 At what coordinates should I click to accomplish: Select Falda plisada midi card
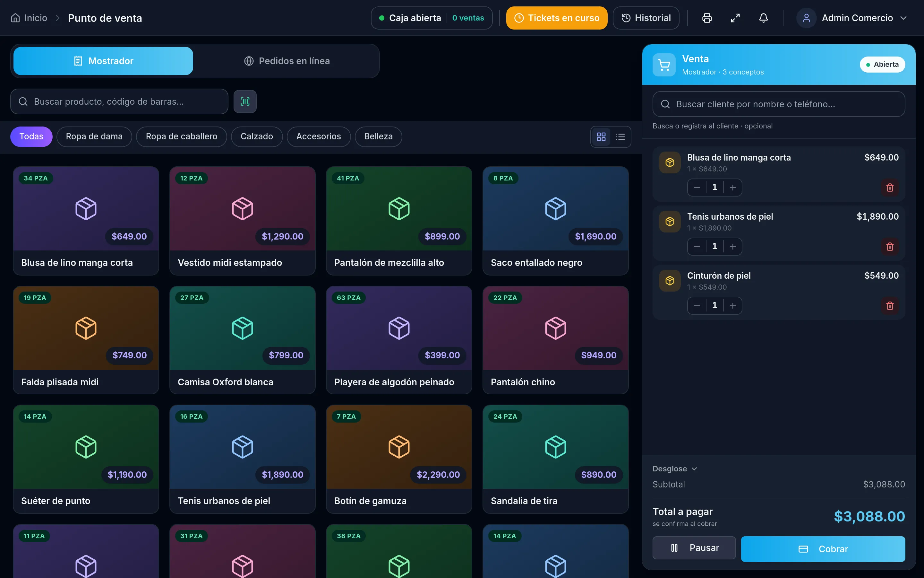click(86, 340)
